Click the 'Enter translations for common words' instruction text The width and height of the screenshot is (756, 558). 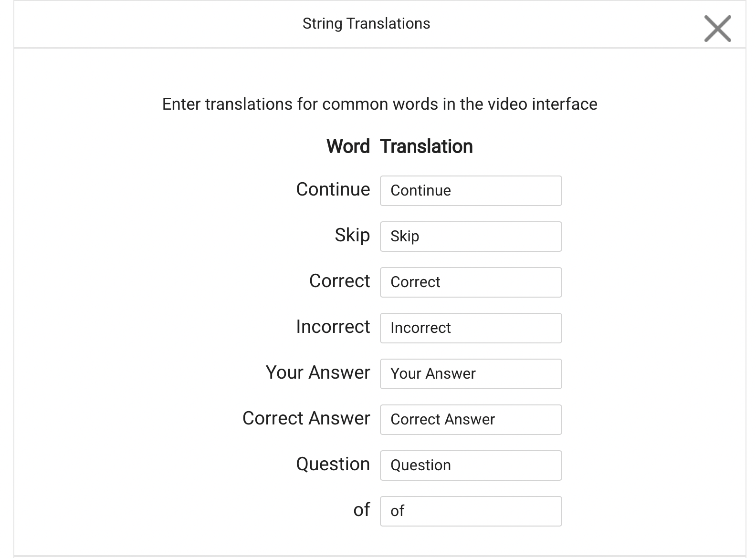pos(379,104)
